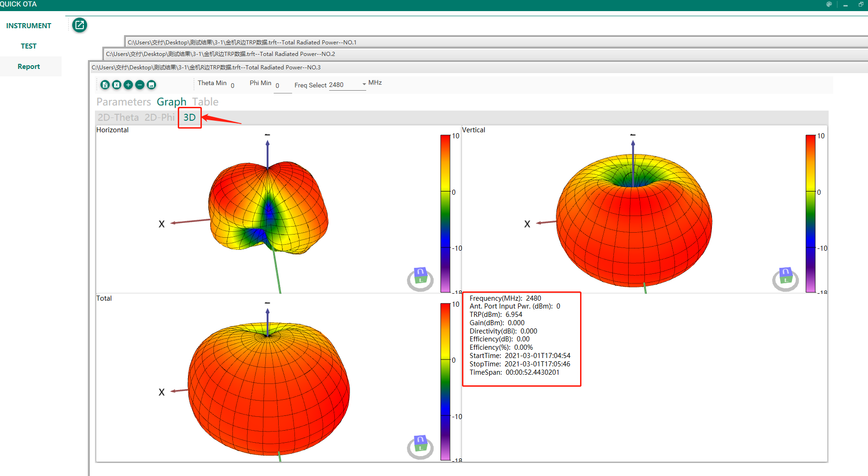868x476 pixels.
Task: Open the Freq Select dropdown
Action: pyautogui.click(x=347, y=85)
